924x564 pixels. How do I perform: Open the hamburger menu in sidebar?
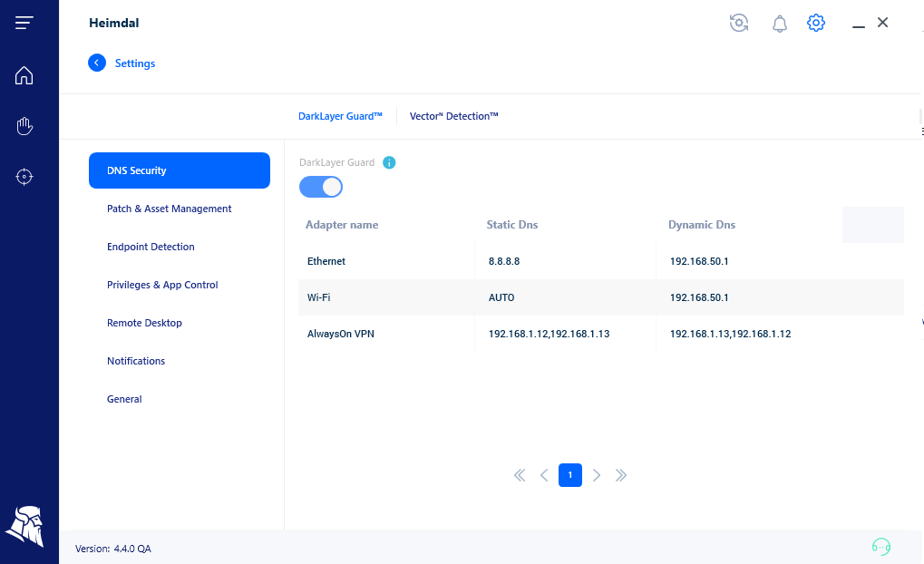click(24, 23)
